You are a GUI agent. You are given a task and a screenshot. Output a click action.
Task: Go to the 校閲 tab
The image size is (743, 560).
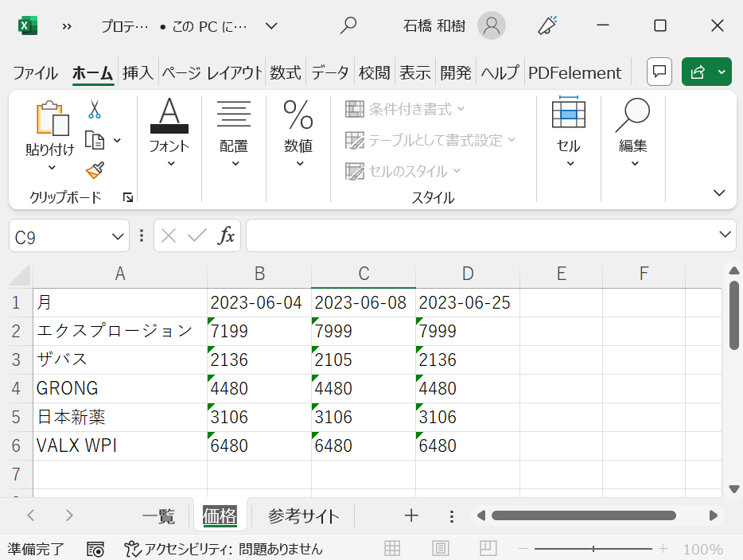[375, 73]
